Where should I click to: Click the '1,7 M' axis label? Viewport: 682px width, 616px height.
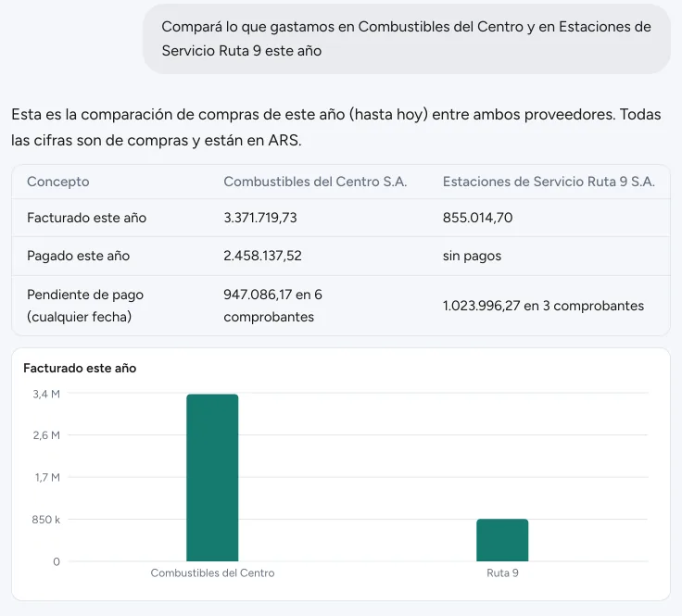pyautogui.click(x=47, y=477)
